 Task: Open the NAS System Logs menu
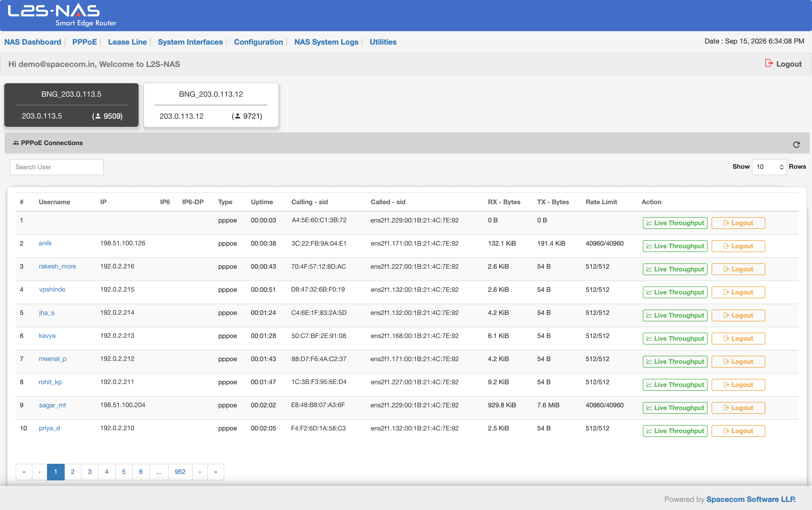point(326,42)
